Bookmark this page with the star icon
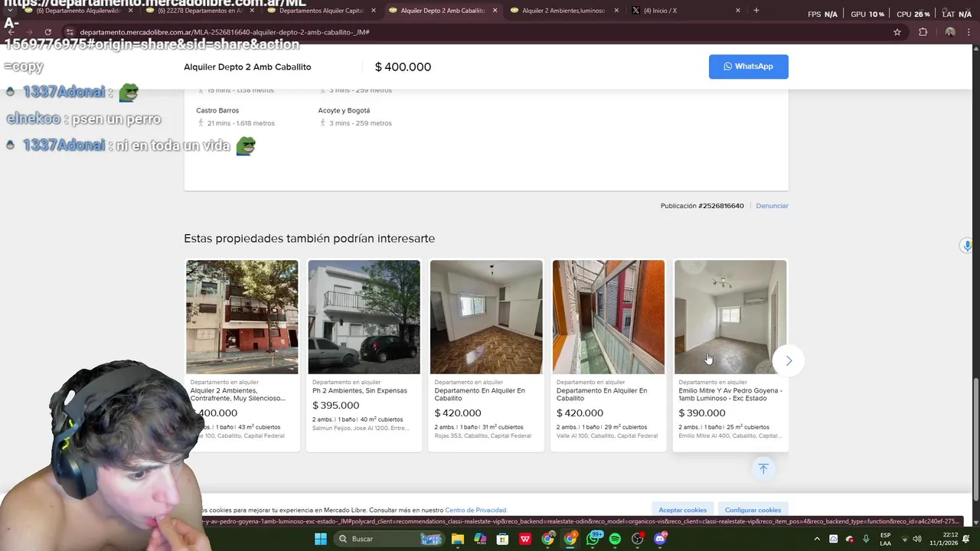The width and height of the screenshot is (980, 551). click(x=897, y=32)
